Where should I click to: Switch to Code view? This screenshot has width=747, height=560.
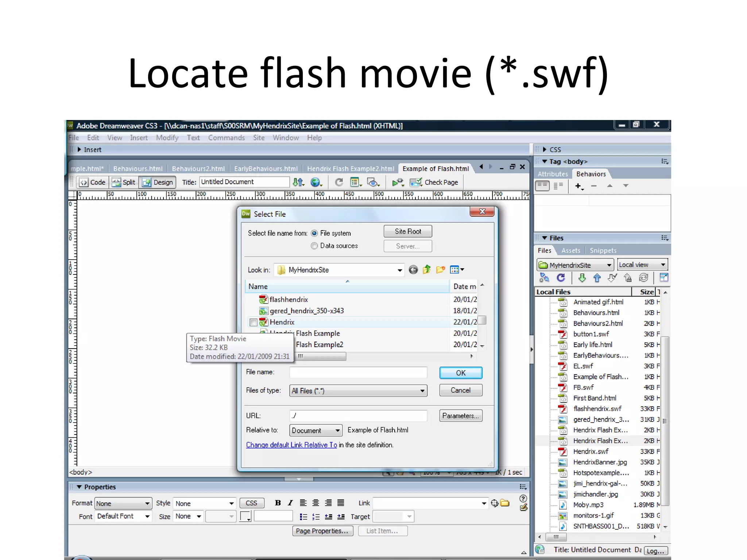(x=93, y=182)
